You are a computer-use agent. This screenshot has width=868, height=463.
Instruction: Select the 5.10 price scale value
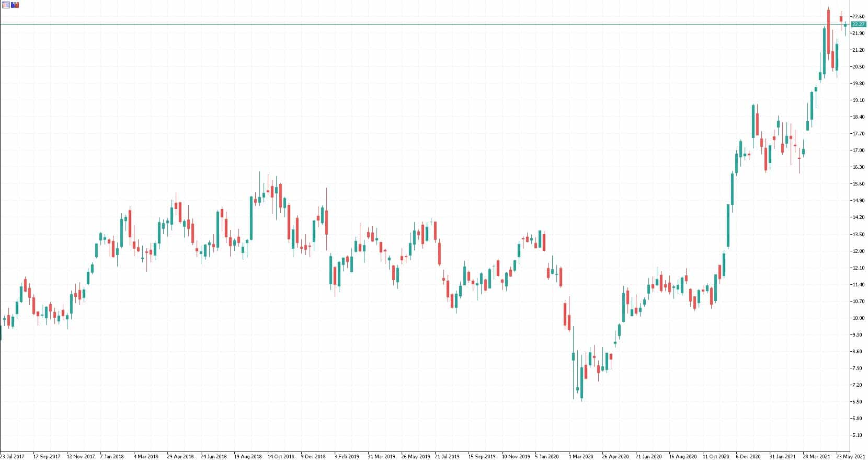tap(858, 435)
